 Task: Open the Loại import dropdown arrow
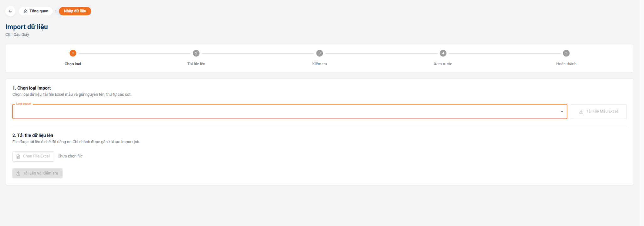(562, 111)
